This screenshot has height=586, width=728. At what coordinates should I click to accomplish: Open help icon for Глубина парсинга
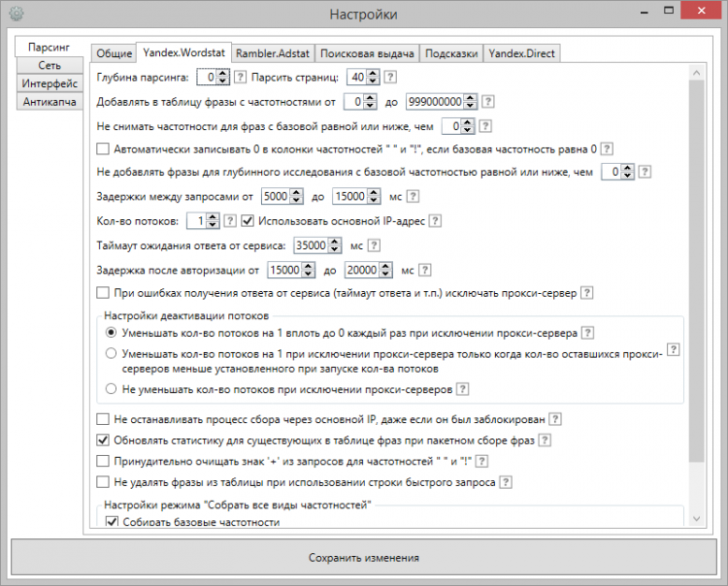click(240, 77)
